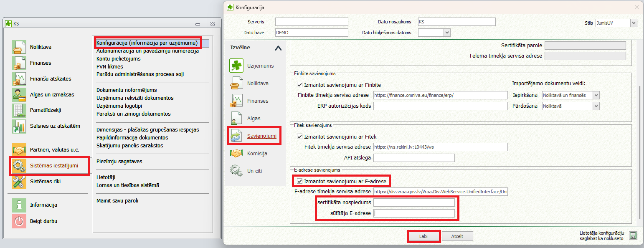
Task: Click Finbite tīmekļa servisa adrese field
Action: point(441,95)
